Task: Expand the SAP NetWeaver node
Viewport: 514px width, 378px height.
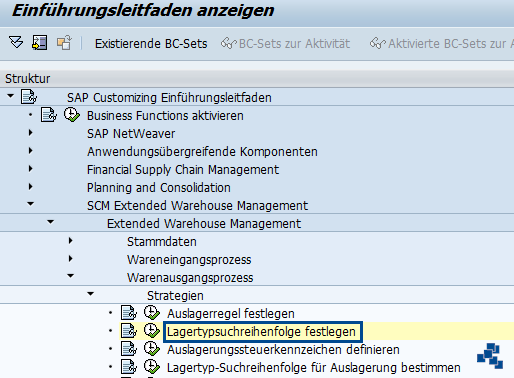Action: 31,133
